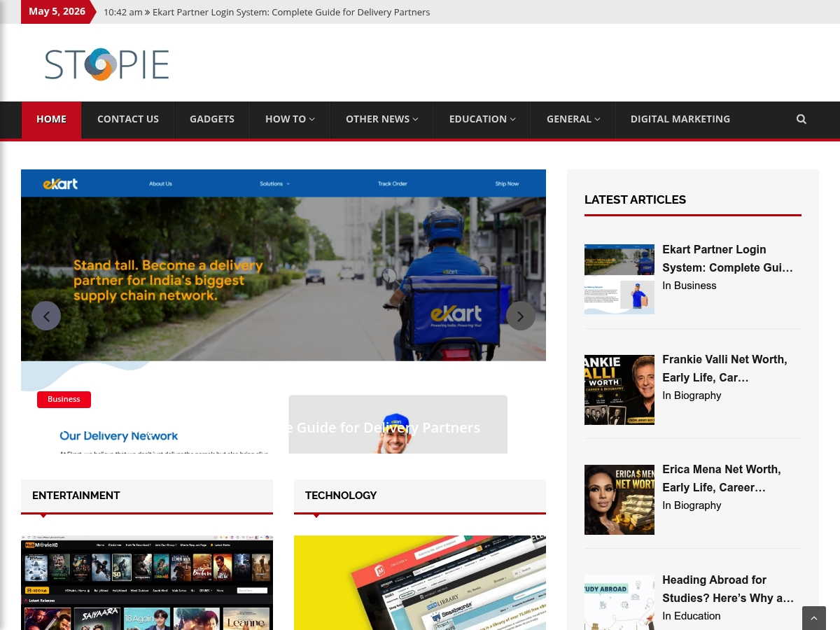Viewport: 840px width, 630px height.
Task: Open the Digital Marketing menu item
Action: coord(680,119)
